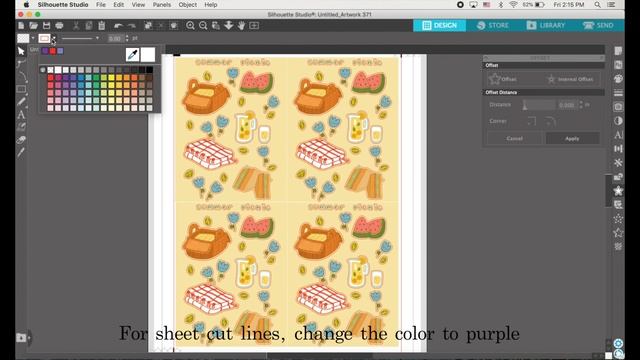Paste from the clipboard toolbar icon
This screenshot has width=640, height=360.
pos(102,26)
